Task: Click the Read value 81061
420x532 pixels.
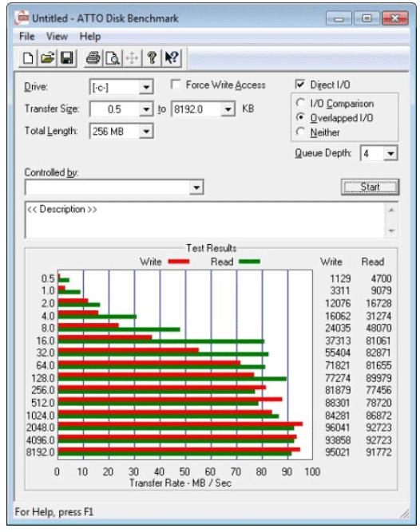Action: (x=378, y=341)
